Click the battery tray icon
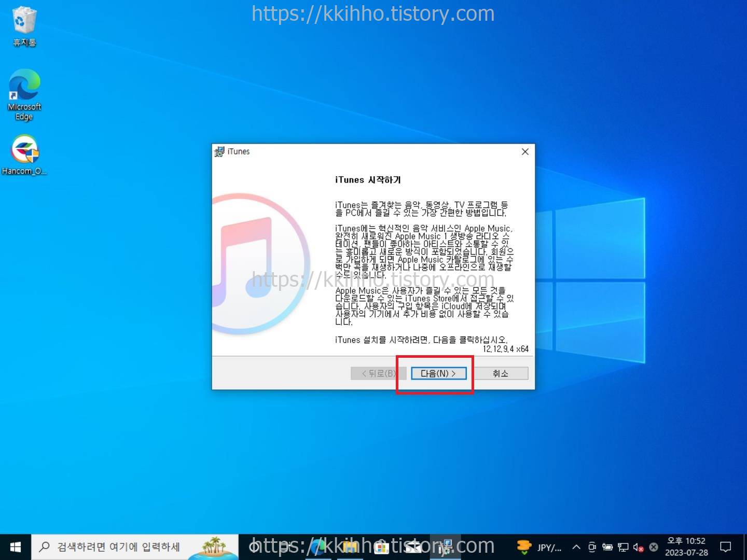This screenshot has height=560, width=747. pos(607,547)
